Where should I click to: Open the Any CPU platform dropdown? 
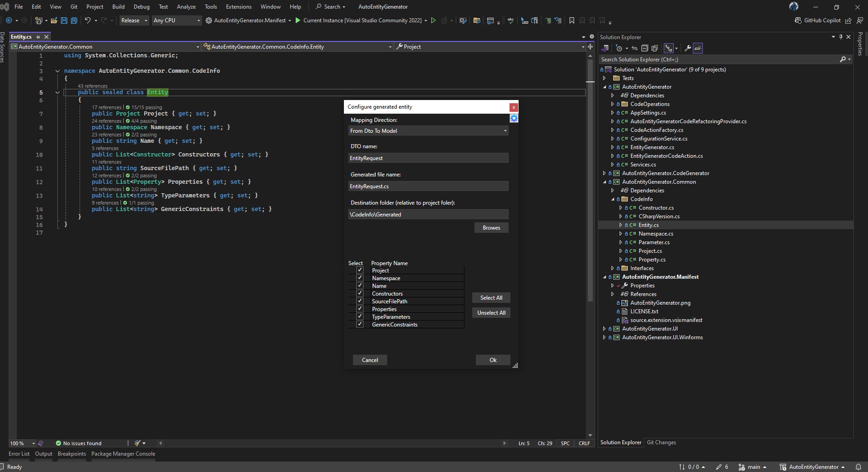[177, 20]
